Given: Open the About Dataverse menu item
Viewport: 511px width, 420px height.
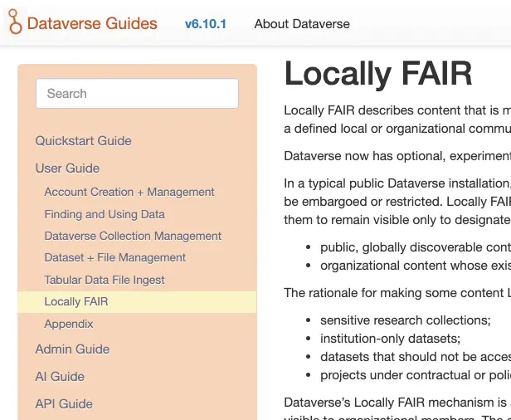Looking at the screenshot, I should [x=302, y=24].
